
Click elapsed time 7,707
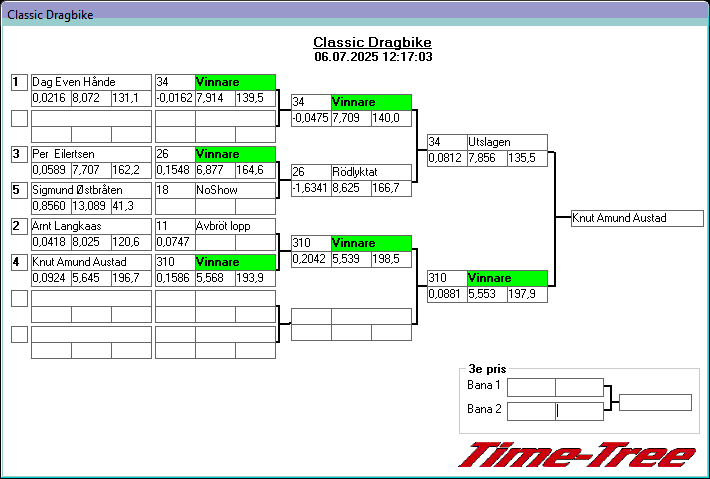pos(91,170)
